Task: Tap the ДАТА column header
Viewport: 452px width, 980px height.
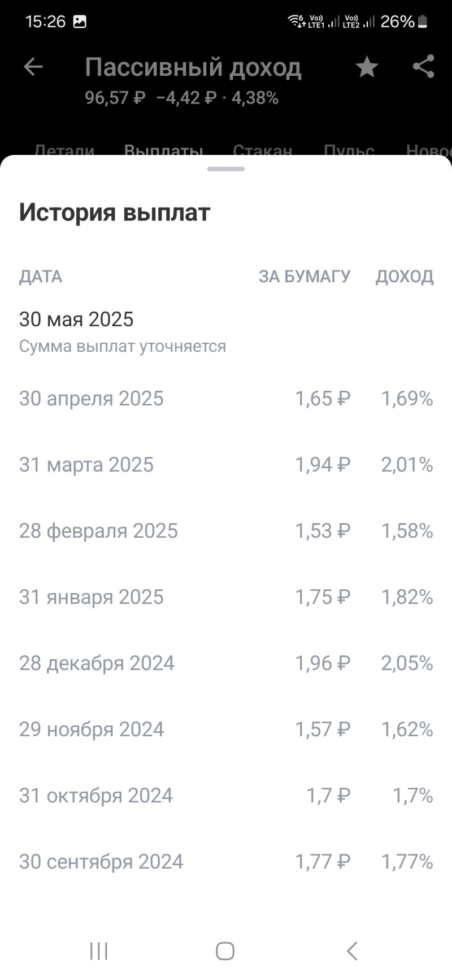Action: [41, 277]
